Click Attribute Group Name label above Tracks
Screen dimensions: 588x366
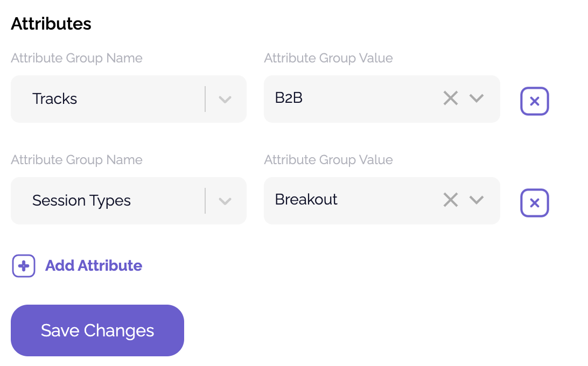pos(76,58)
